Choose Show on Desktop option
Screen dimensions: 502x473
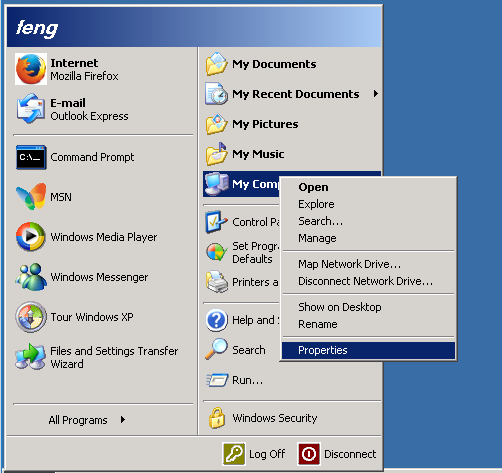point(340,307)
